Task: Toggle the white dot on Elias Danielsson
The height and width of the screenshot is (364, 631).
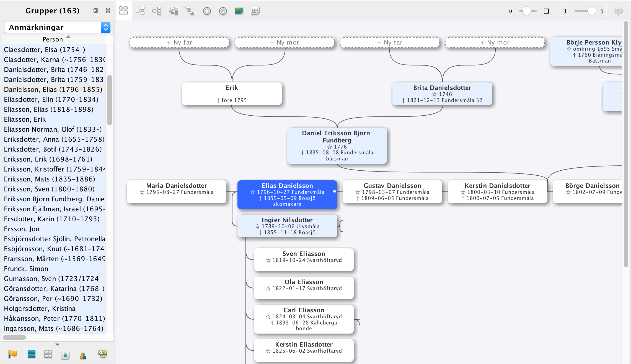Action: (x=334, y=191)
